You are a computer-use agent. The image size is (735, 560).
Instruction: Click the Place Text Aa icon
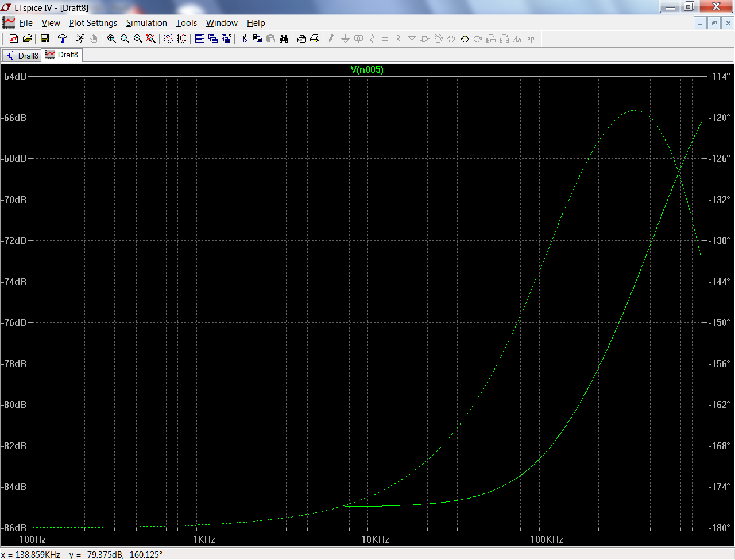click(x=517, y=38)
